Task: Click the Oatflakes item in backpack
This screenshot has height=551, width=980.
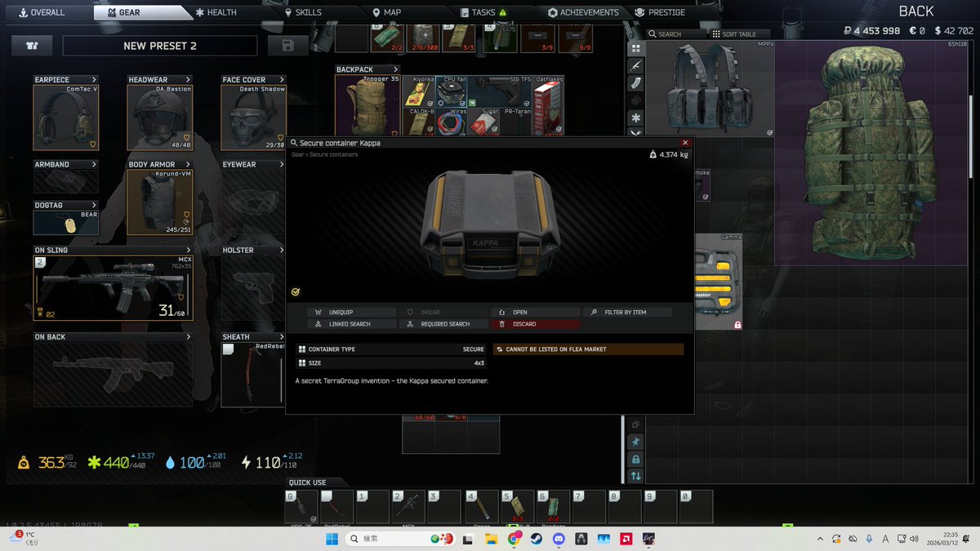Action: click(549, 106)
